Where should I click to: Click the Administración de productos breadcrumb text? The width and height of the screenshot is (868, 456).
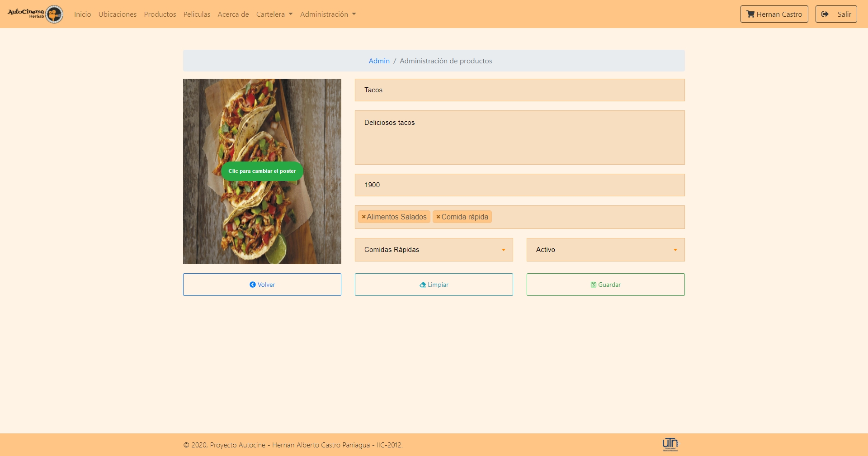click(x=446, y=61)
